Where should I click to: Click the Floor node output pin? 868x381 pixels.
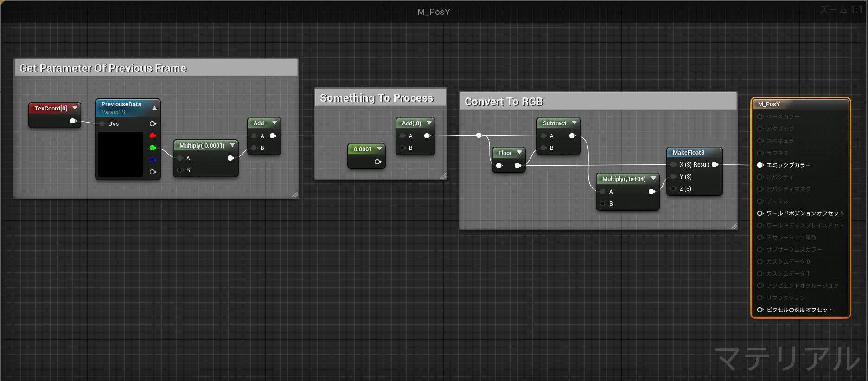coord(517,166)
